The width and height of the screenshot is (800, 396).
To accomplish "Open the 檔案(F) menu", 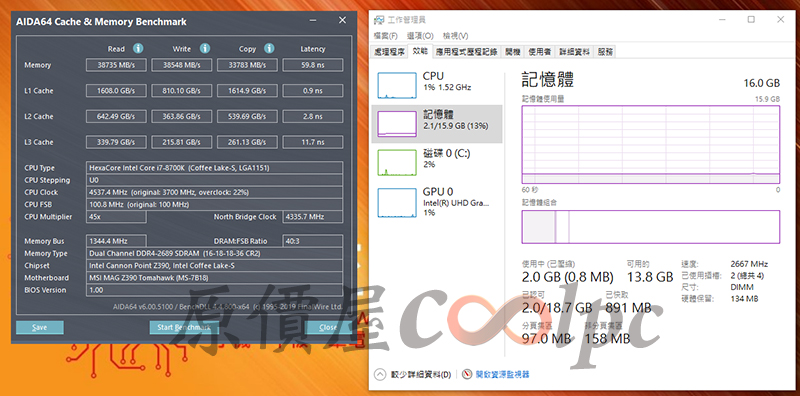I will point(386,36).
